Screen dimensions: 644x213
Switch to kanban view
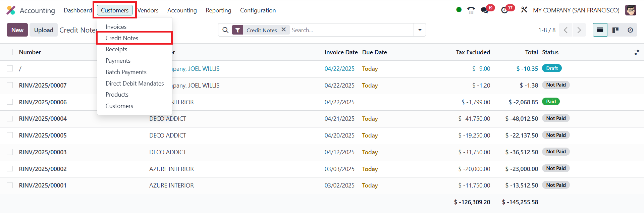tap(615, 30)
